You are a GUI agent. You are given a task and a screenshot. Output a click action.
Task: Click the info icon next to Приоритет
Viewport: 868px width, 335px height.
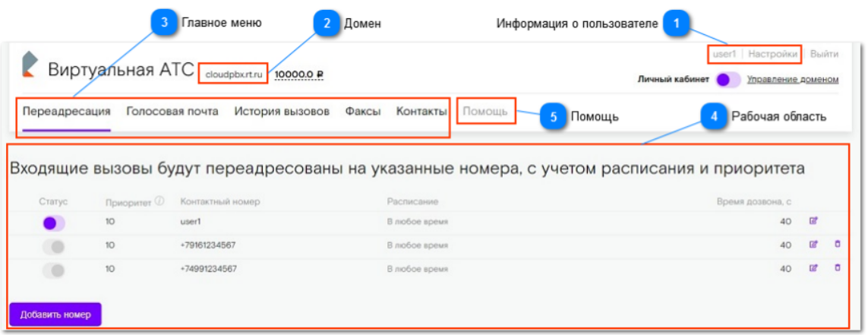click(x=159, y=201)
